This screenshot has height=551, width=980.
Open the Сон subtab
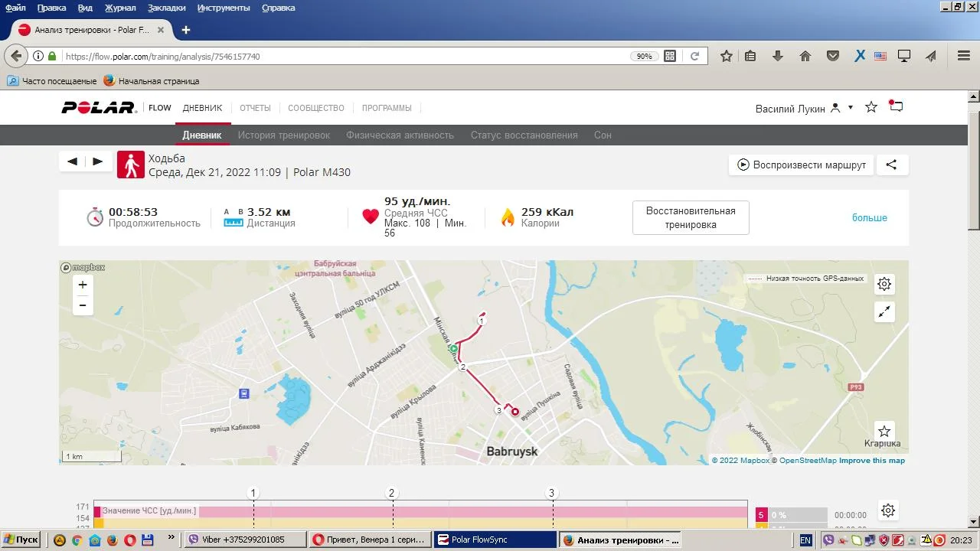pos(603,135)
